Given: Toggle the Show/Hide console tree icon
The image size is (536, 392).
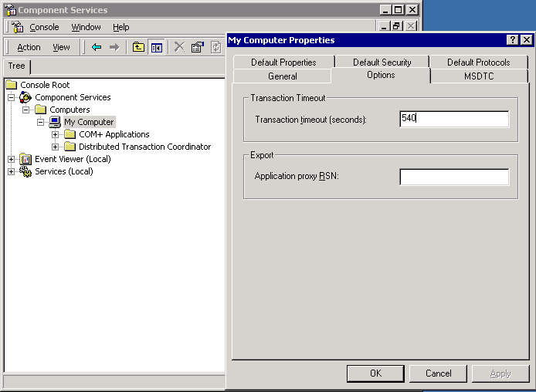Looking at the screenshot, I should click(156, 47).
